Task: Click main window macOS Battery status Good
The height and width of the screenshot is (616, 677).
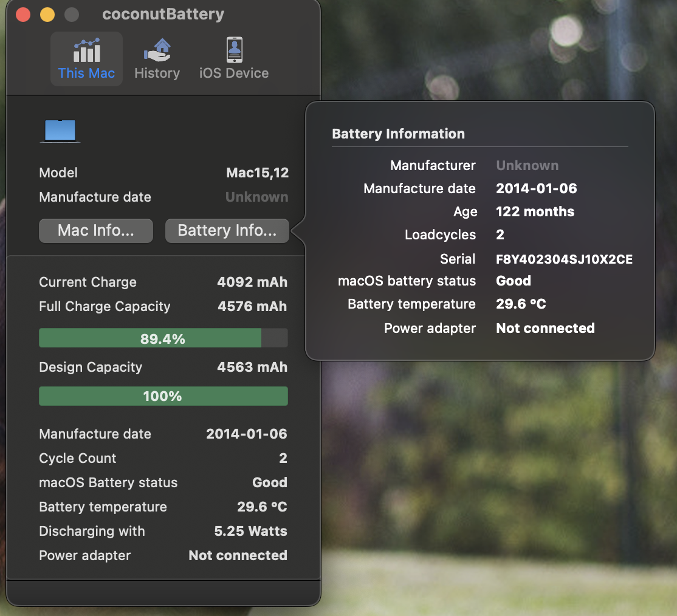Action: point(270,482)
